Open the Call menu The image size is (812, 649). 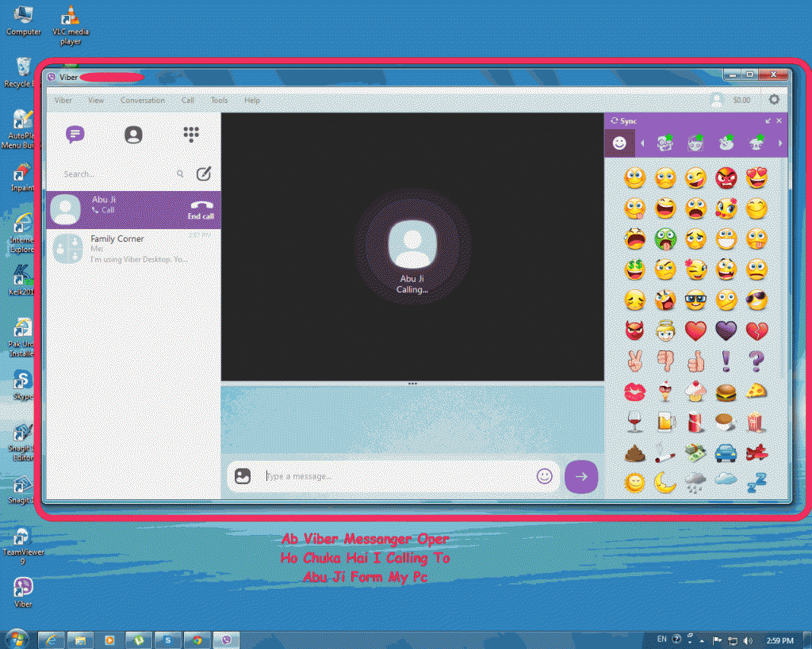pos(187,101)
